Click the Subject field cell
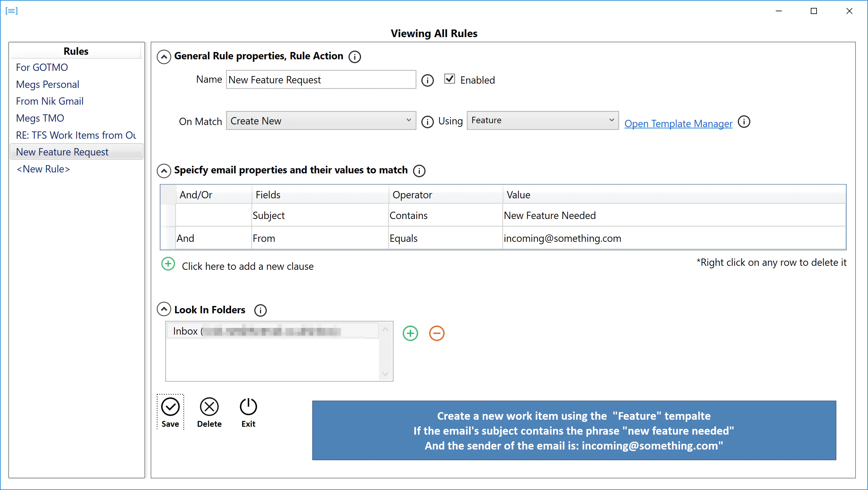The height and width of the screenshot is (490, 868). tap(320, 215)
